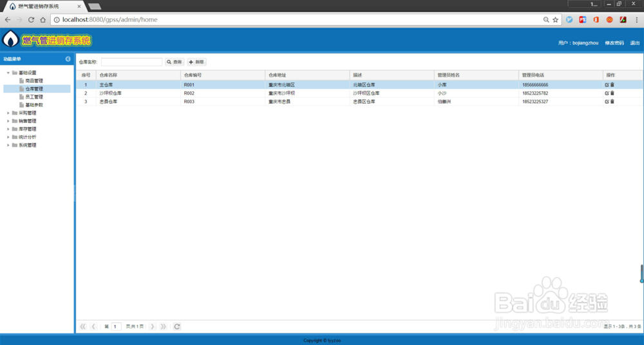Click the red FE browser extension

(x=582, y=20)
